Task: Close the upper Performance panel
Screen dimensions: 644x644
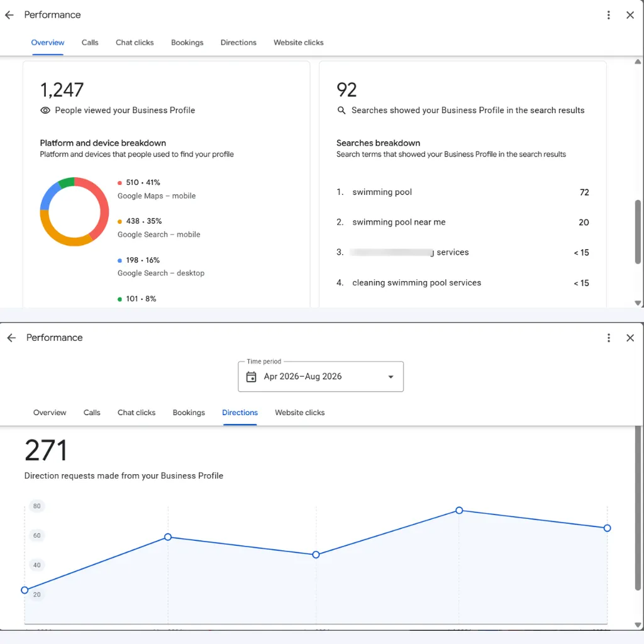Action: point(630,15)
